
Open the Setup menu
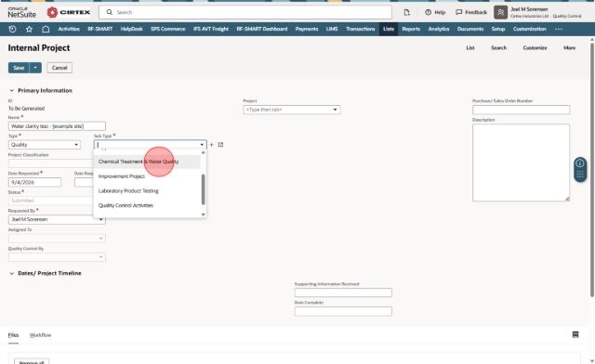tap(498, 29)
